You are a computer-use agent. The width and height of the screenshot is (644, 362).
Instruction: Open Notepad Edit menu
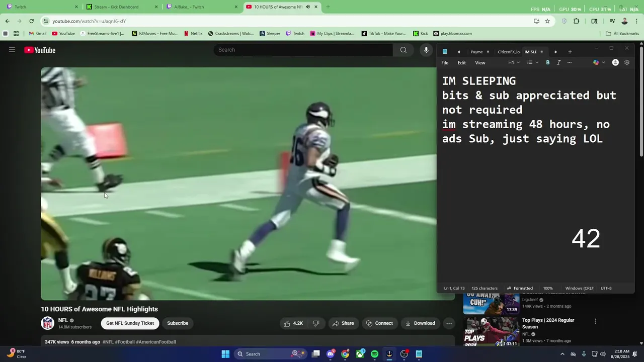coord(461,63)
